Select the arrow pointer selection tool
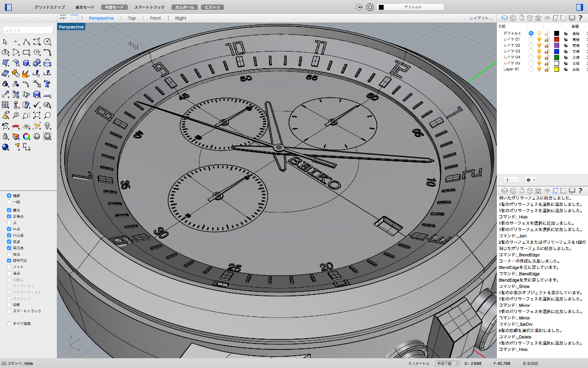The width and height of the screenshot is (588, 368). 5,42
